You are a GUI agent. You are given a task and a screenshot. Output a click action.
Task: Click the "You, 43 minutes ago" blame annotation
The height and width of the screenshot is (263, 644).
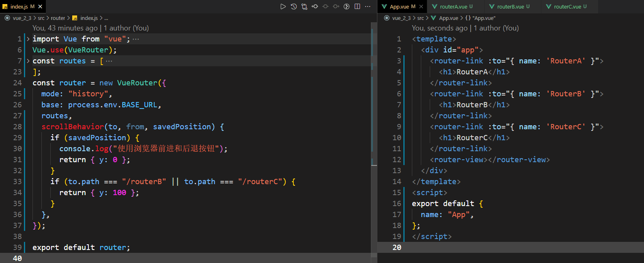(65, 28)
